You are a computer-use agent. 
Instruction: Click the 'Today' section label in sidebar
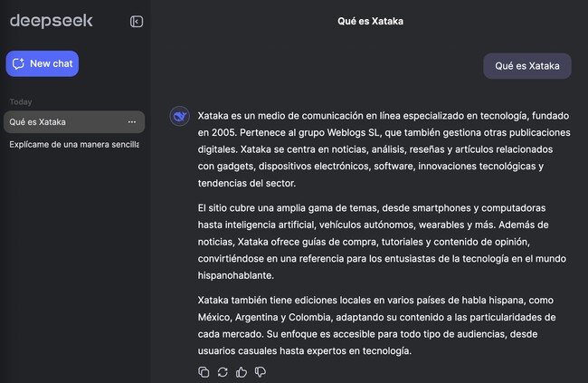(20, 102)
